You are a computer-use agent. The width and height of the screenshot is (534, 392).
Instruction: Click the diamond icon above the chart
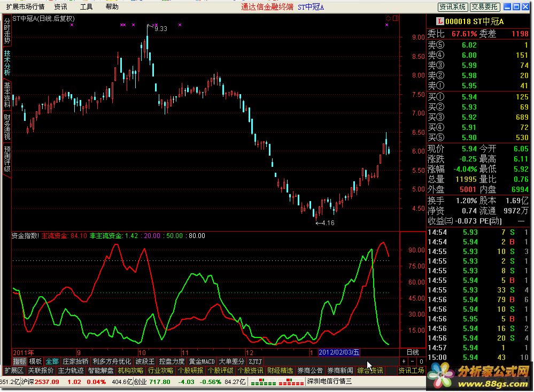[x=388, y=18]
